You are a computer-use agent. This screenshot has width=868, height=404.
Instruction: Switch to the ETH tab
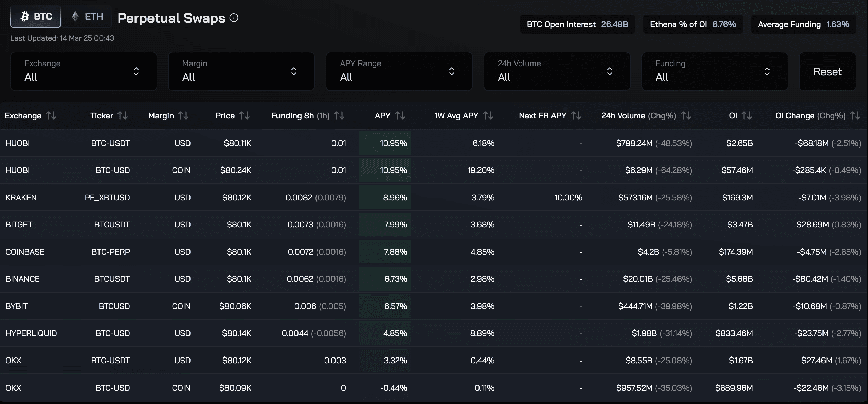[87, 16]
